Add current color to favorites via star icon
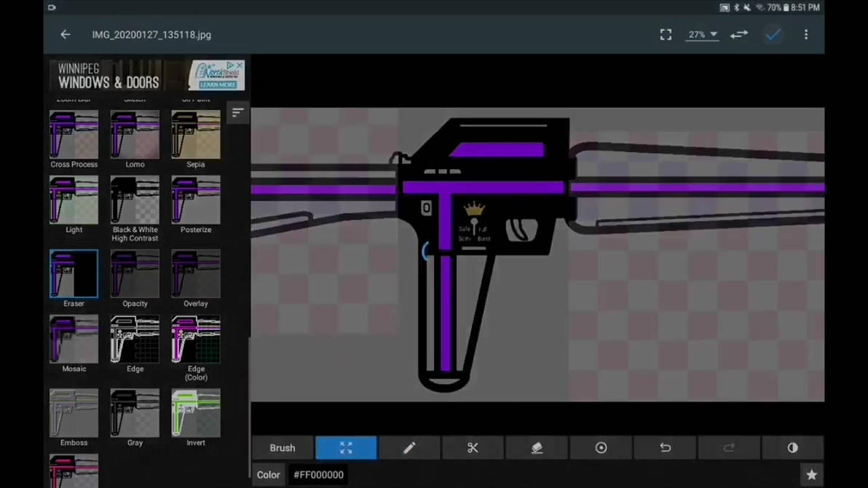The width and height of the screenshot is (868, 488). [x=812, y=474]
